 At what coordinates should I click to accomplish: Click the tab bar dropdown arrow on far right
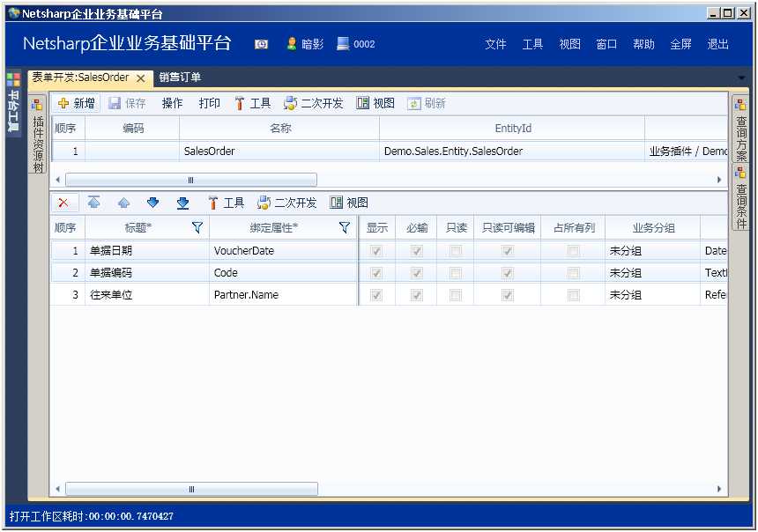pos(739,78)
